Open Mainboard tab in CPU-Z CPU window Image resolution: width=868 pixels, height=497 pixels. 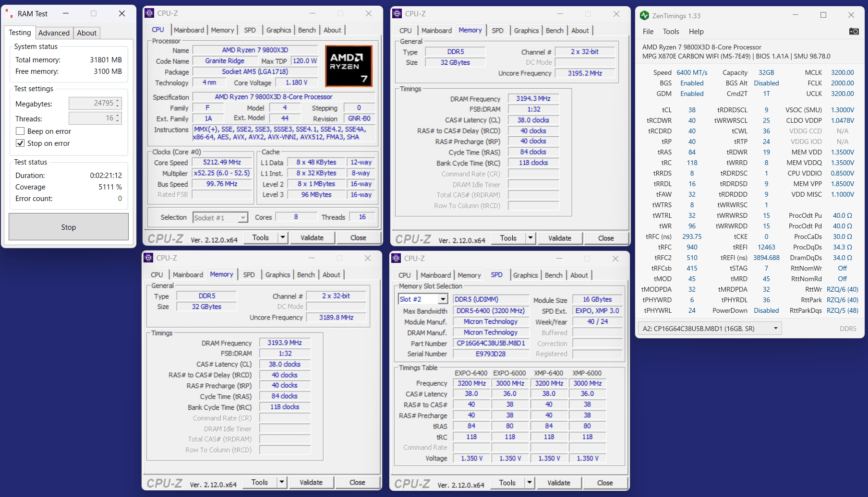189,30
